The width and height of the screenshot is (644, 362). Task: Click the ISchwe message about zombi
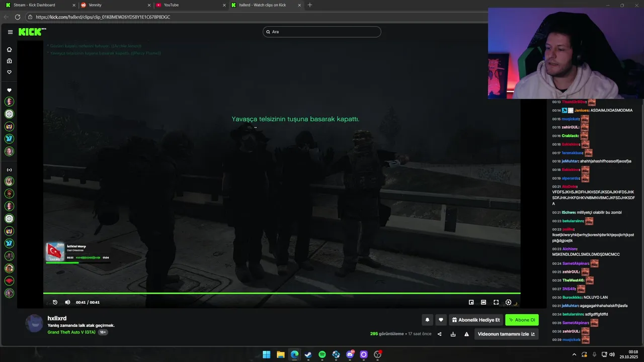599,212
